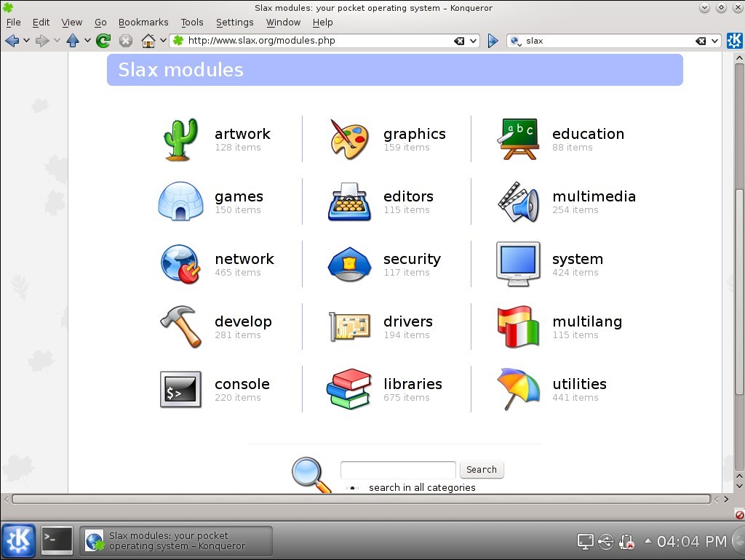The height and width of the screenshot is (560, 745).
Task: Choose search engine via search bar icon
Action: tap(516, 41)
